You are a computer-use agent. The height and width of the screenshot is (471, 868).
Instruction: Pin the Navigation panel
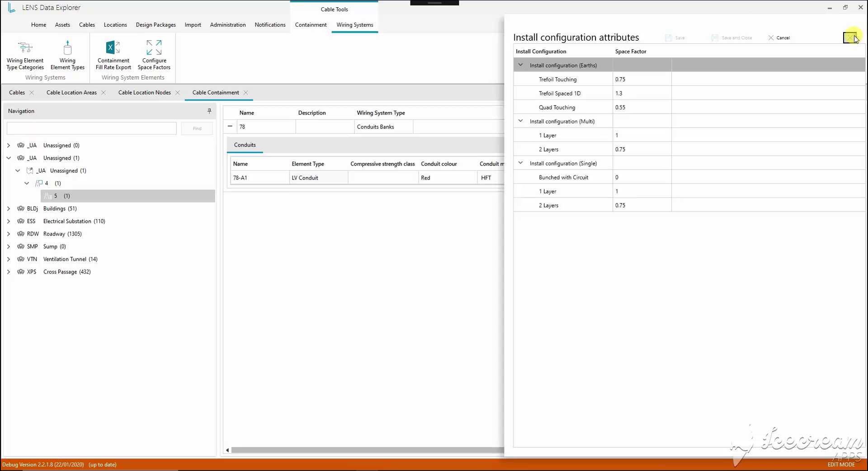click(209, 111)
